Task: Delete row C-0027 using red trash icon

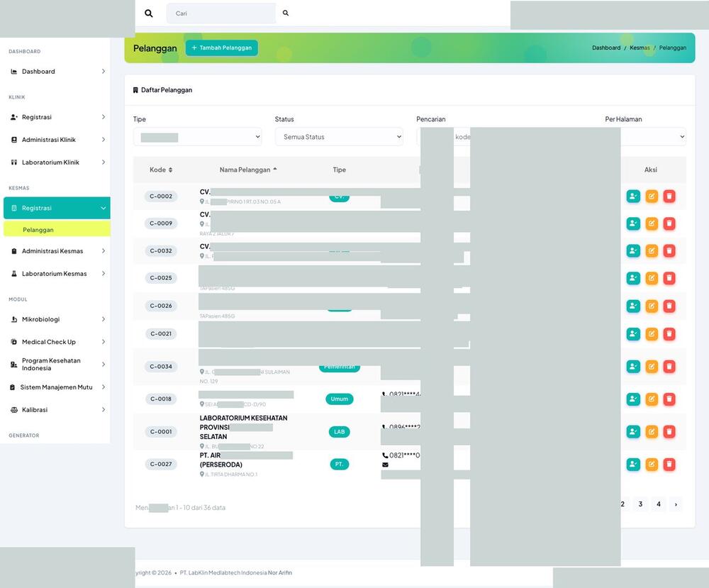Action: pyautogui.click(x=669, y=464)
